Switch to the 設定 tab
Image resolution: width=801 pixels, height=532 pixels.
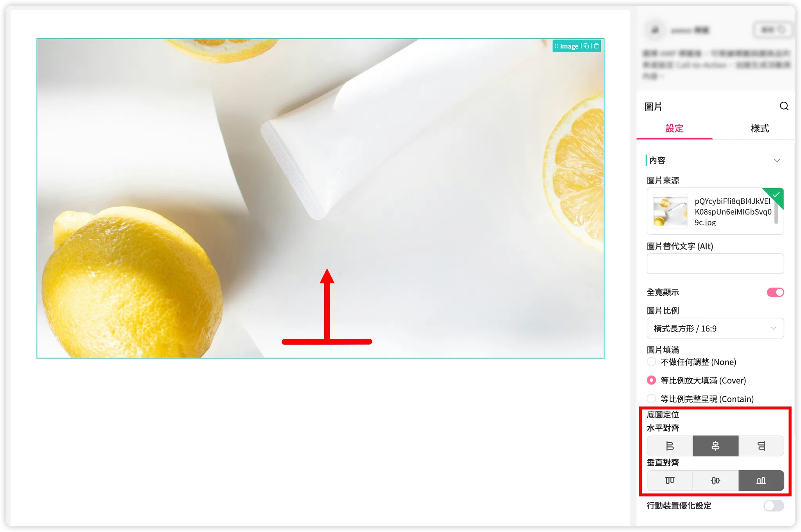674,128
